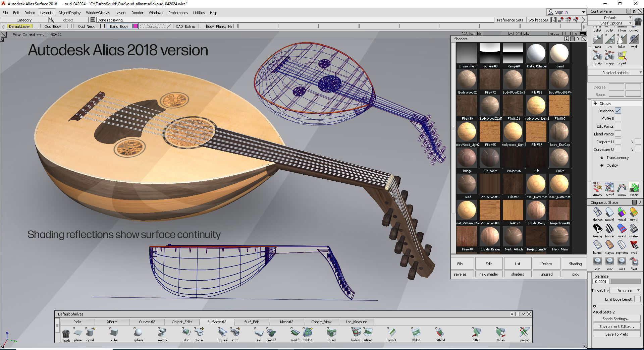Check the Limit Edge Length box
The height and width of the screenshot is (350, 644).
click(x=637, y=299)
